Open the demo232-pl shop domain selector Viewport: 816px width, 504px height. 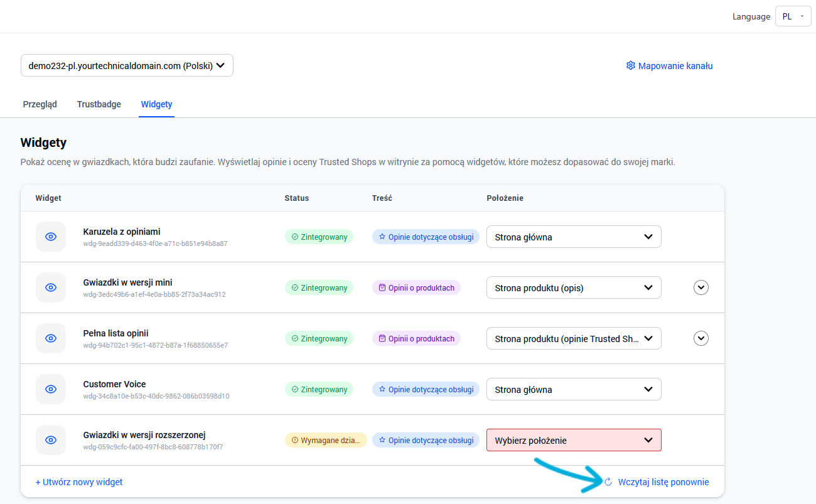click(127, 66)
